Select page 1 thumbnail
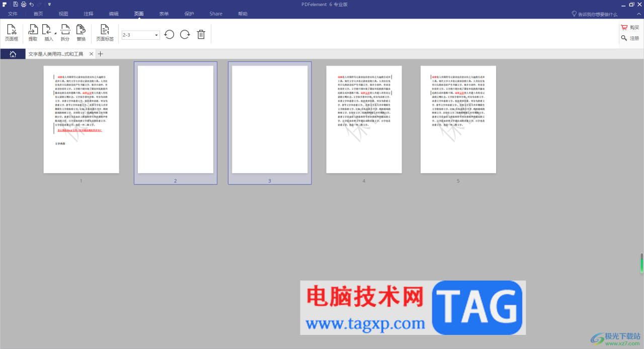The height and width of the screenshot is (349, 644). pyautogui.click(x=81, y=119)
